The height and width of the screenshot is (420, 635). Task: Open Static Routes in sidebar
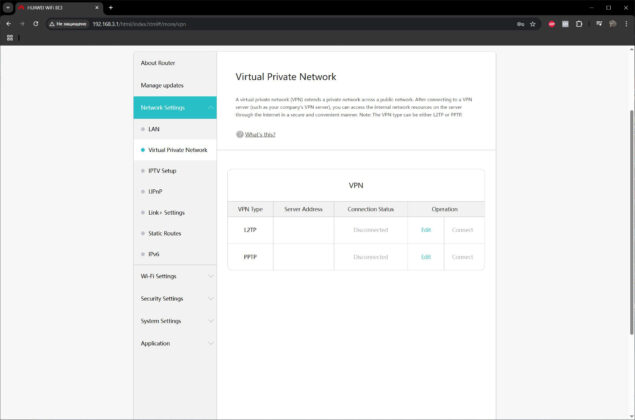tap(175, 233)
